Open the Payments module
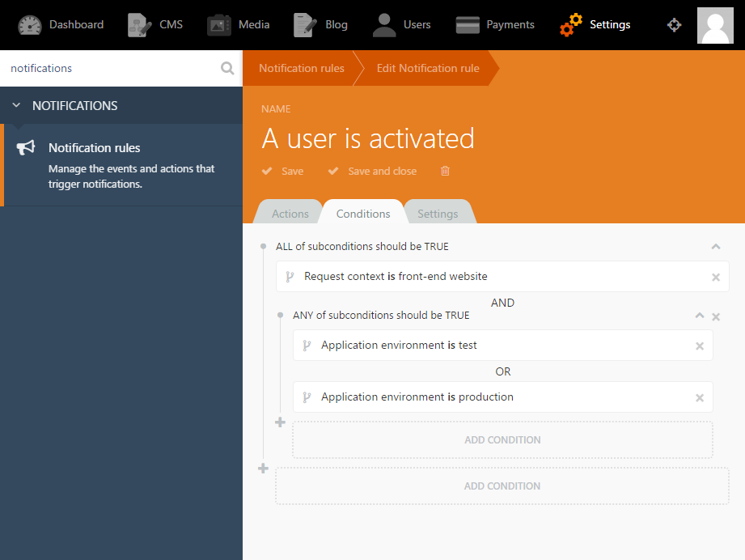The image size is (745, 560). 494,25
